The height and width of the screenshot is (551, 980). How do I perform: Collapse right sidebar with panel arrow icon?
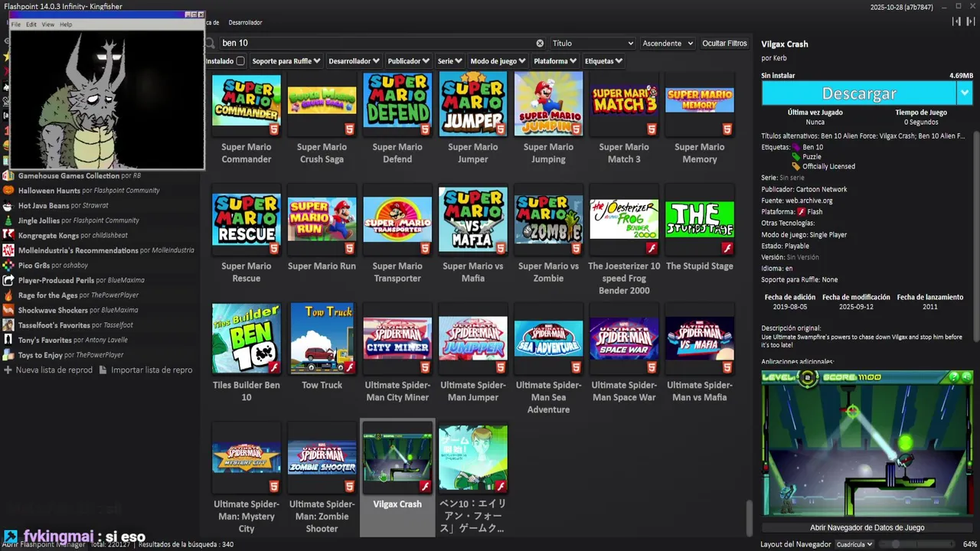(972, 21)
